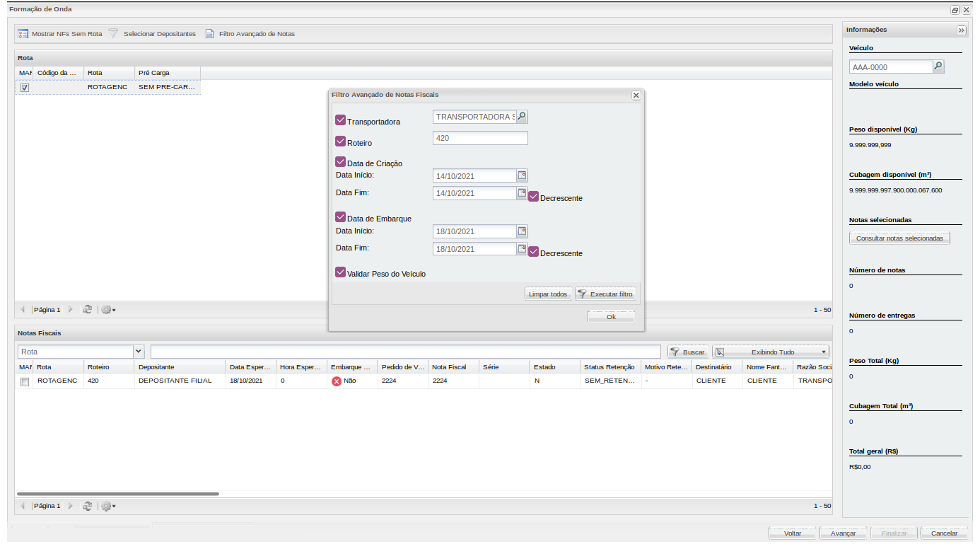The image size is (980, 549).
Task: Toggle the Data de Criação checkbox
Action: coord(341,162)
